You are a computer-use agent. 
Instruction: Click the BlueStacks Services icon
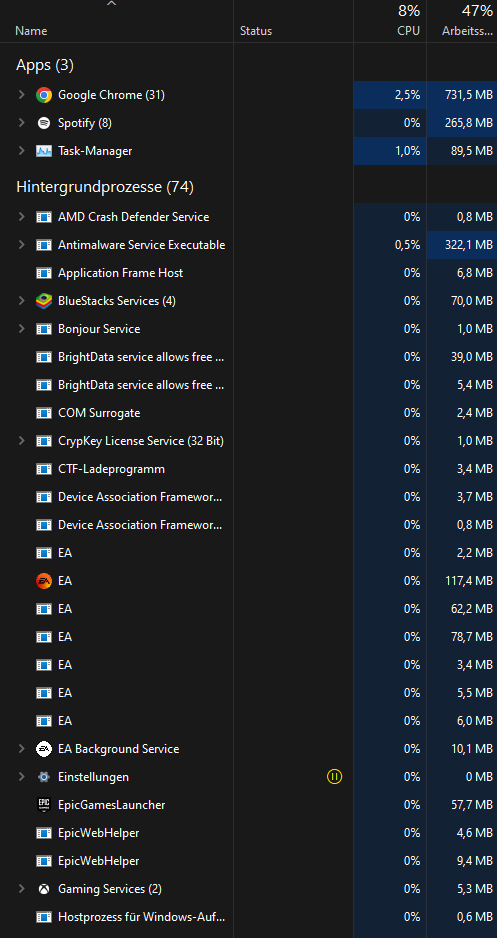(44, 301)
